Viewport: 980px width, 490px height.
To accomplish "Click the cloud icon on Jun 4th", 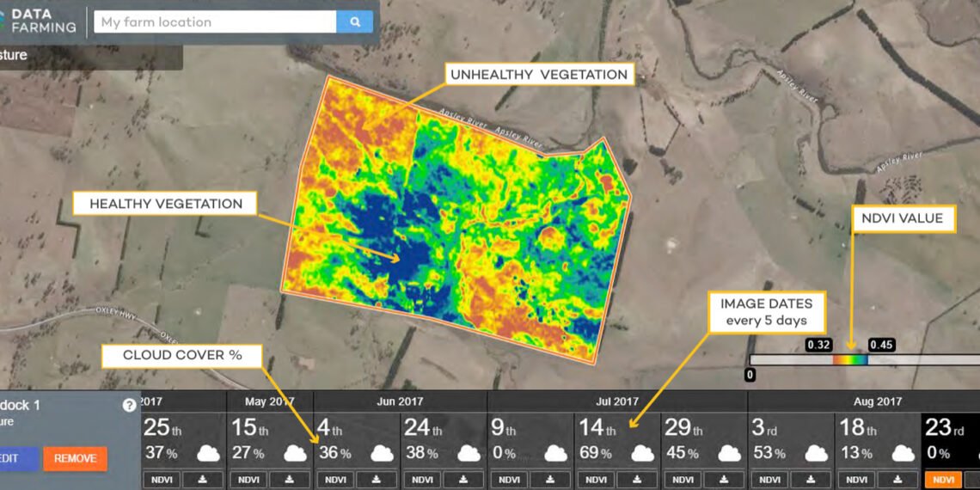I will [382, 453].
